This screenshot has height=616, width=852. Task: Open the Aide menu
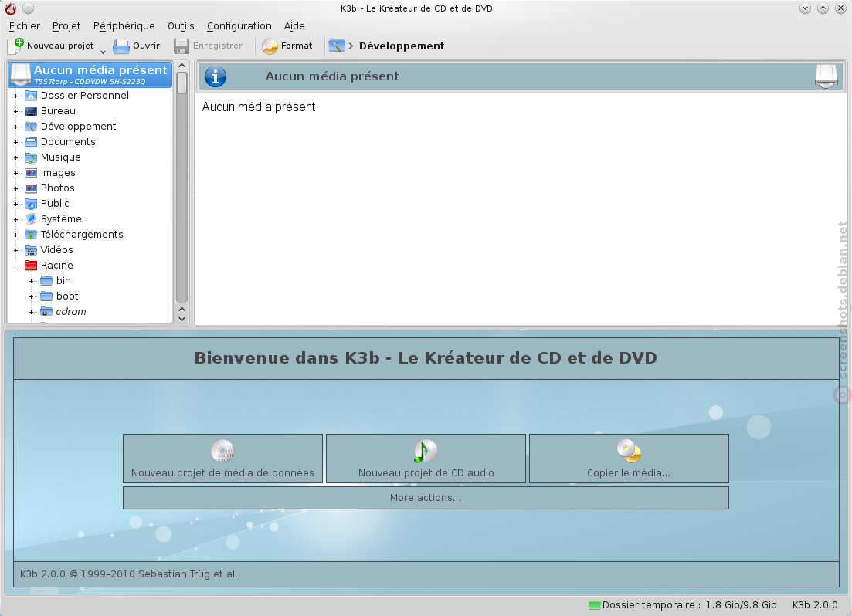pyautogui.click(x=294, y=26)
